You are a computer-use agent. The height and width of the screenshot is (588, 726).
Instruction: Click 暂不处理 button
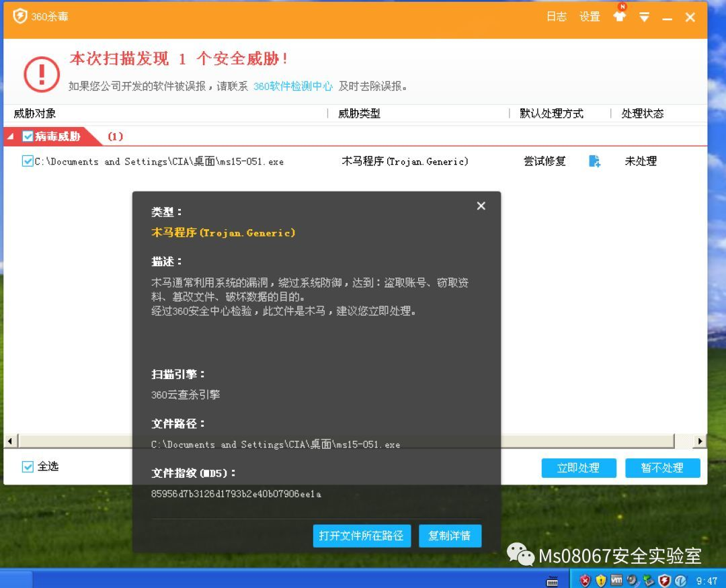coord(662,468)
